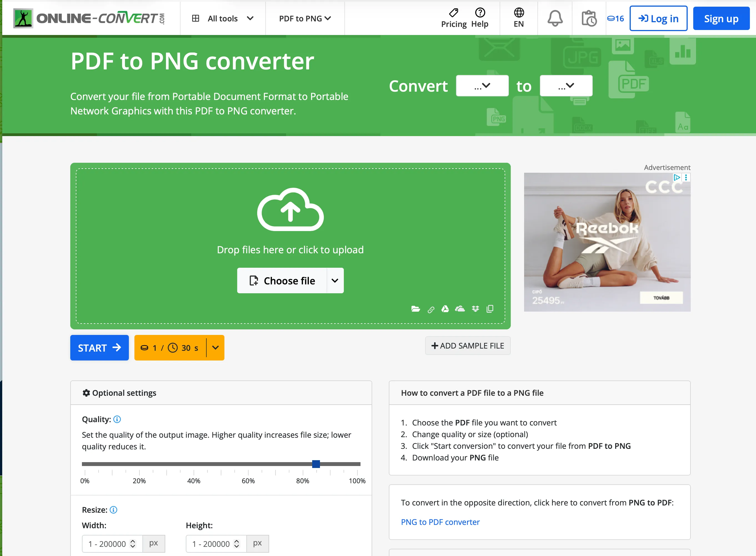Screen dimensions: 756x556
Task: Upload a file via URL link
Action: pos(431,309)
